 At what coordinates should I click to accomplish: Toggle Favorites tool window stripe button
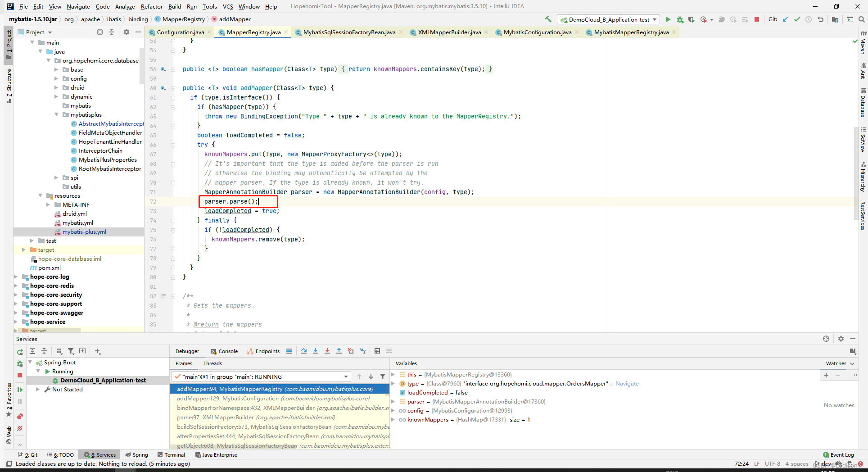coord(9,400)
